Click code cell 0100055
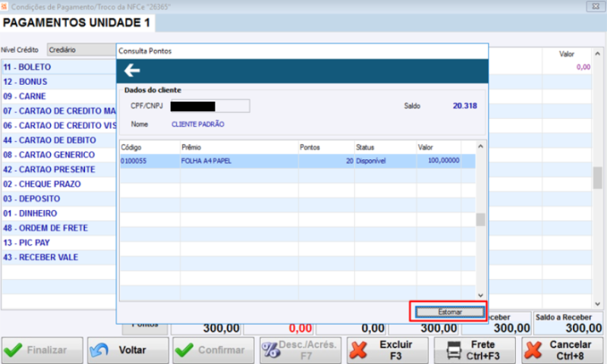This screenshot has height=364, width=607. (x=149, y=161)
